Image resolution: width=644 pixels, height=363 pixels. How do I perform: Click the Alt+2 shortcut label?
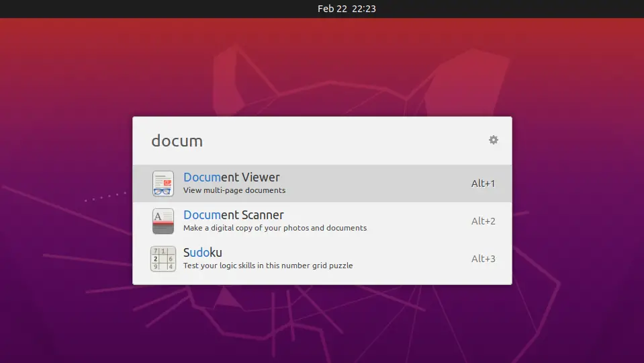[483, 221]
